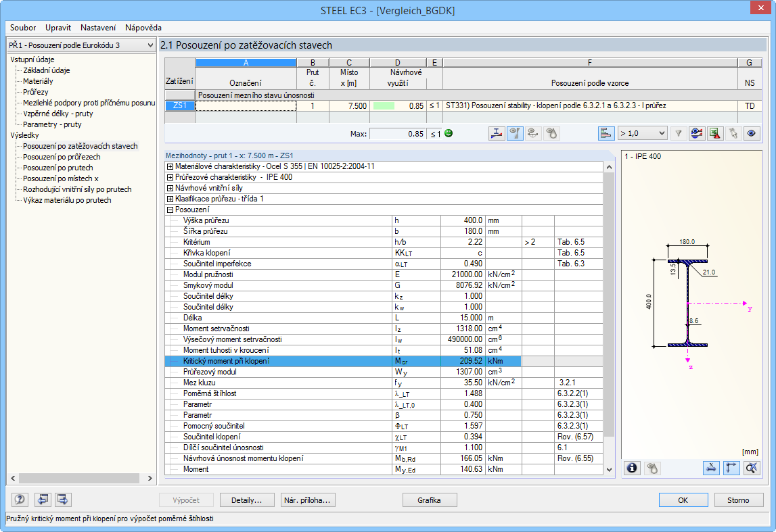Click the Excel export icon
The width and height of the screenshot is (776, 532).
[x=714, y=133]
